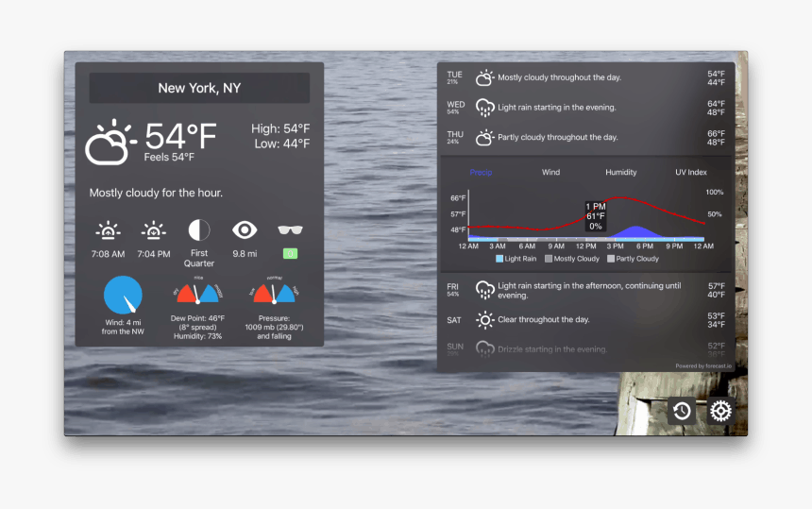The image size is (812, 509).
Task: Click the 'Dew Point: 46°F' text
Action: pyautogui.click(x=197, y=318)
